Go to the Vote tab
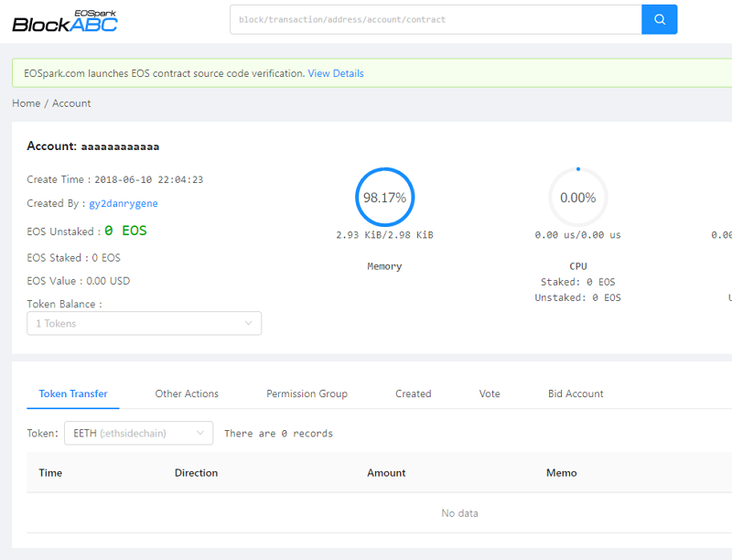This screenshot has width=732, height=560. tap(490, 393)
